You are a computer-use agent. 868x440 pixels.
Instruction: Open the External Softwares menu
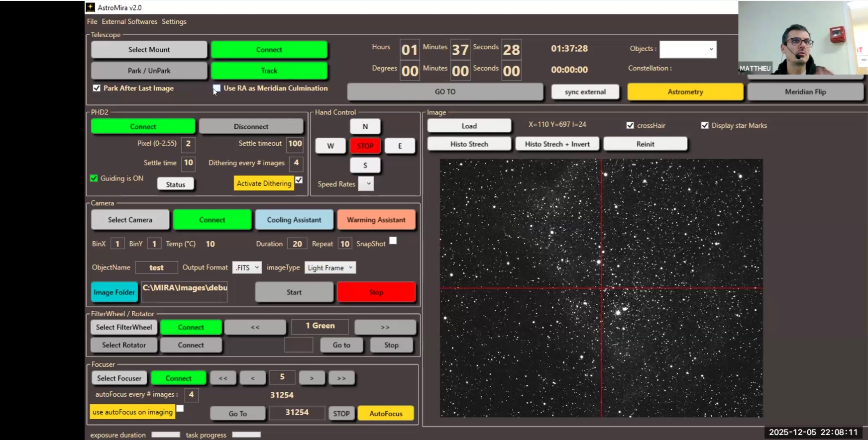tap(129, 21)
